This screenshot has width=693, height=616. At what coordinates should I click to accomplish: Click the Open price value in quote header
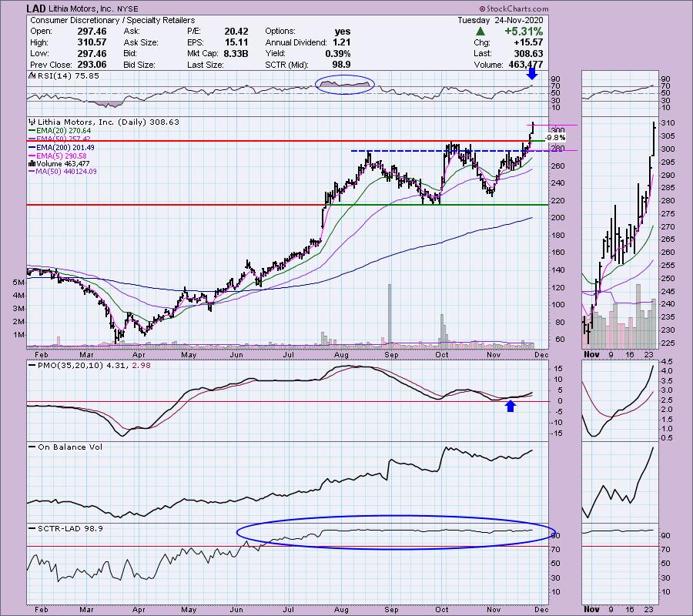click(92, 32)
